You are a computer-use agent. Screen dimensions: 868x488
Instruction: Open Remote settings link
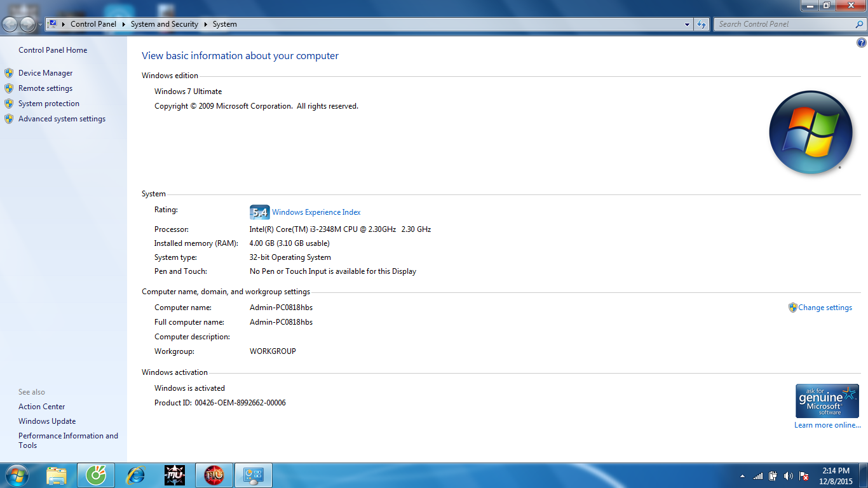pyautogui.click(x=46, y=88)
